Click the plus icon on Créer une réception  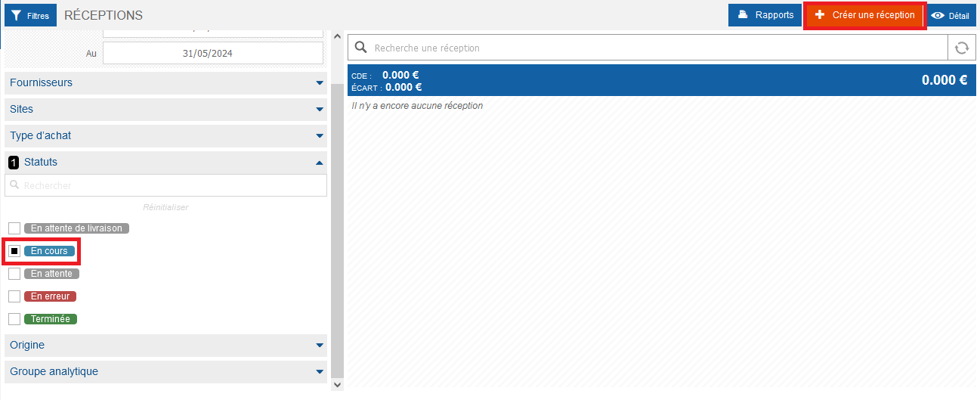(820, 14)
